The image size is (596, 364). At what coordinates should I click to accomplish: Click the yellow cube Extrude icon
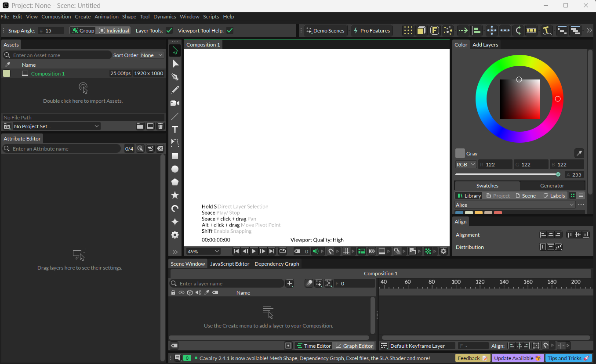click(422, 30)
